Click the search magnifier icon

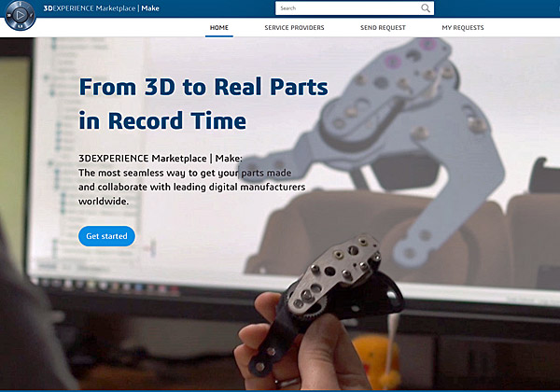pyautogui.click(x=426, y=8)
